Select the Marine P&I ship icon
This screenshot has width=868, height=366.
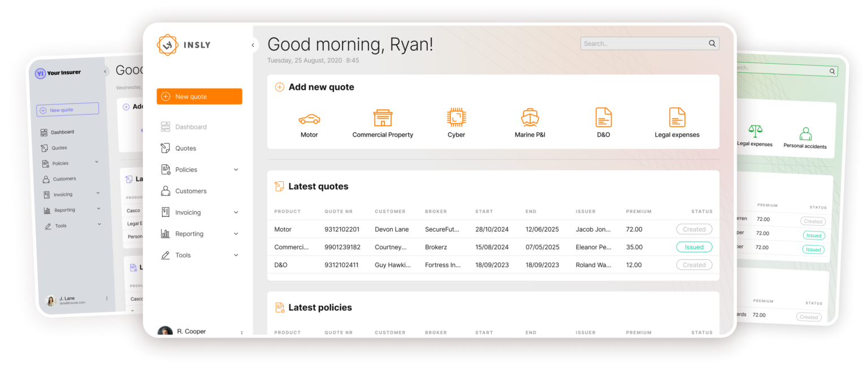530,118
